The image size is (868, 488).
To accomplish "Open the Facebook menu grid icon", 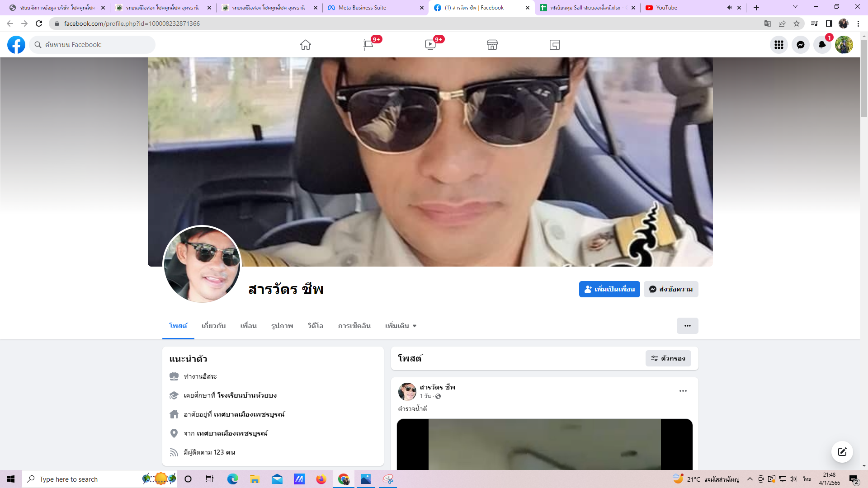I will click(x=779, y=45).
